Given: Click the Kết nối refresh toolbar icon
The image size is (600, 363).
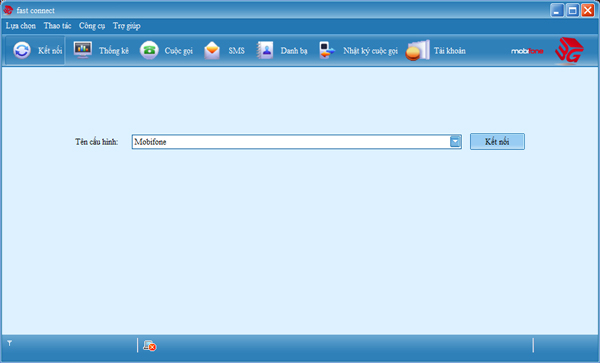Looking at the screenshot, I should click(22, 50).
